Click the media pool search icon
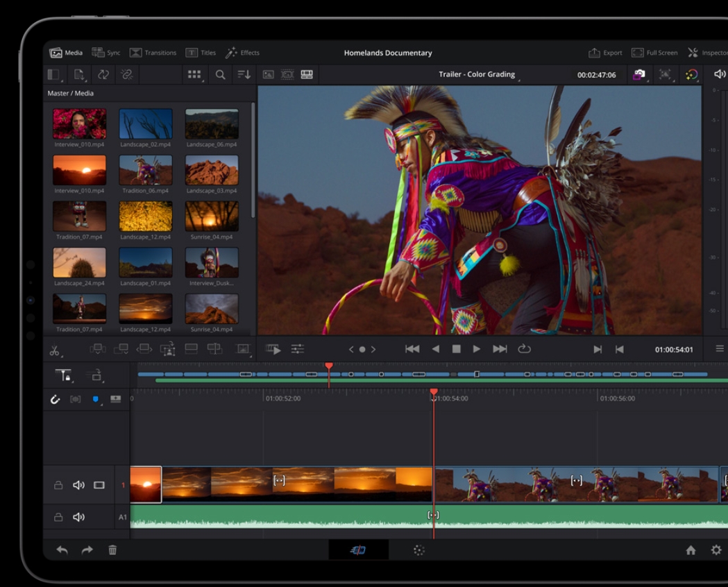The width and height of the screenshot is (728, 587). 221,75
